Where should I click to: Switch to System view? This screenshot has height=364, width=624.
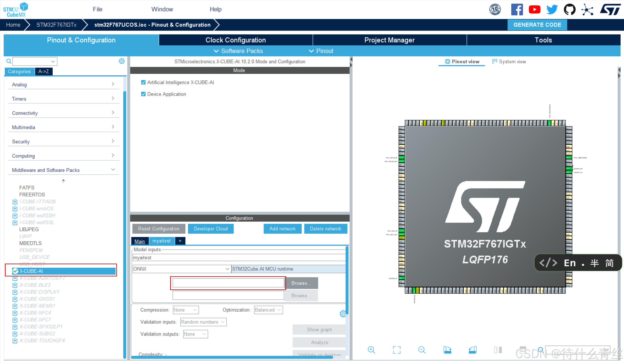509,61
